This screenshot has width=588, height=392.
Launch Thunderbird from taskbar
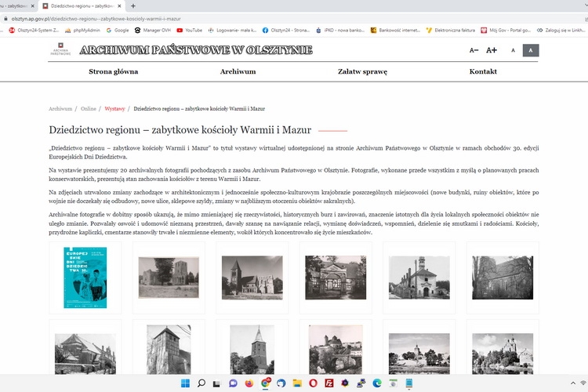point(281,383)
